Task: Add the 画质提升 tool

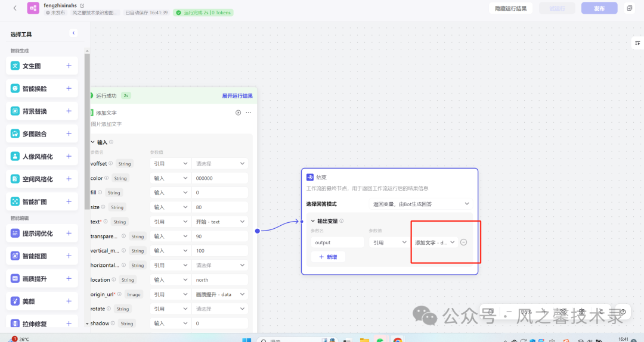Action: pos(69,278)
